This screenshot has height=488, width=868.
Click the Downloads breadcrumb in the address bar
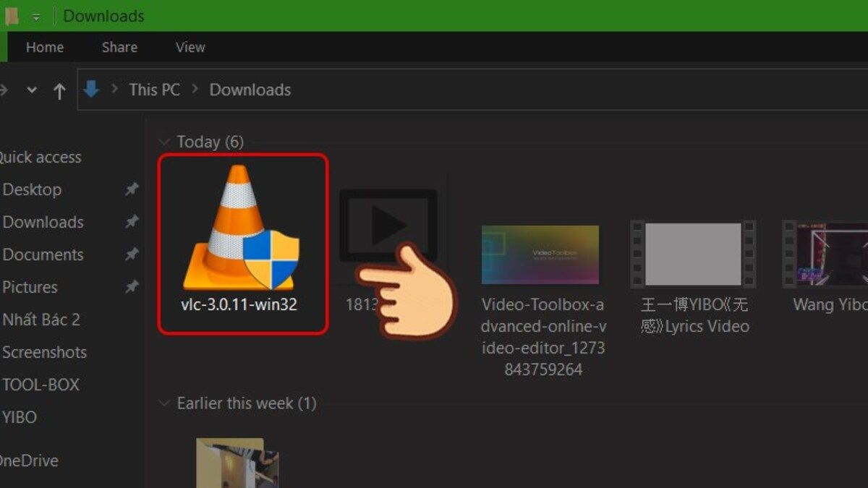[250, 90]
